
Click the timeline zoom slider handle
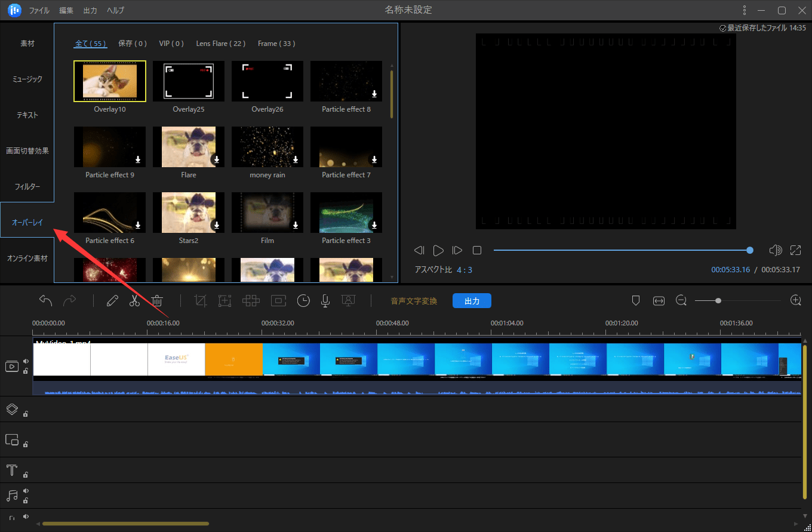pyautogui.click(x=718, y=301)
